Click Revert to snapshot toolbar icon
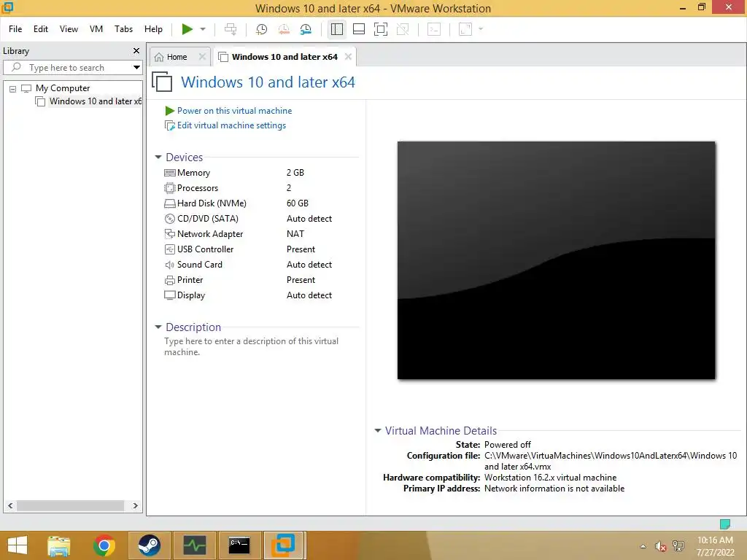 tap(284, 29)
